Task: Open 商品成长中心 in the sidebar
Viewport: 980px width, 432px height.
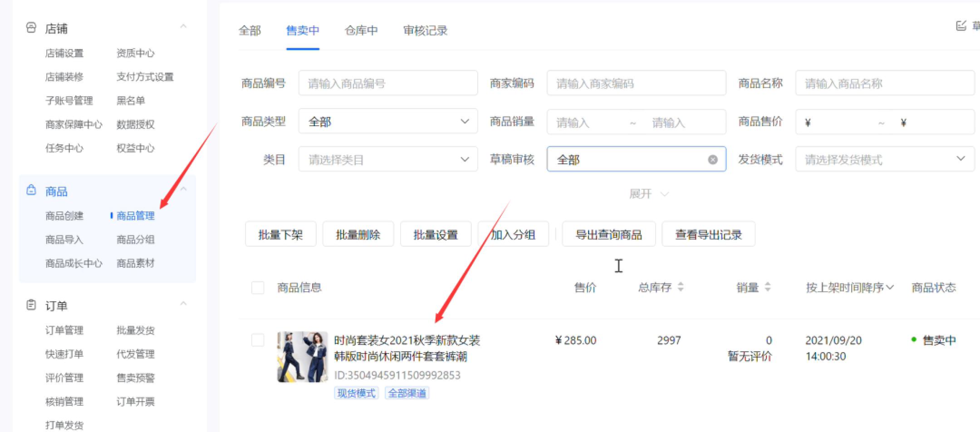Action: click(x=74, y=263)
